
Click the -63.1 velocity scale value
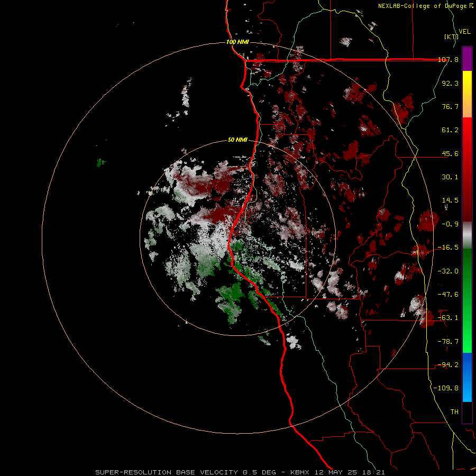448,318
